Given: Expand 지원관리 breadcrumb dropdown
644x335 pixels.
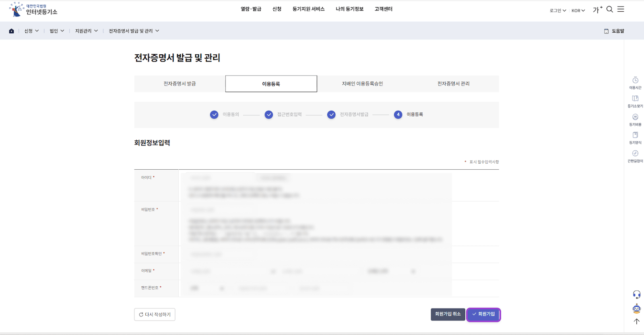Looking at the screenshot, I should (87, 31).
